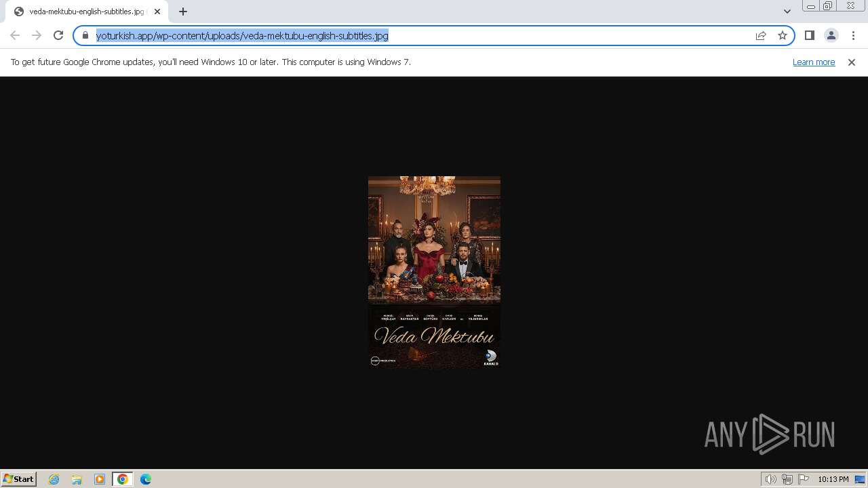Launch Microsoft Edge from taskbar
Viewport: 868px width, 488px height.
[x=146, y=479]
